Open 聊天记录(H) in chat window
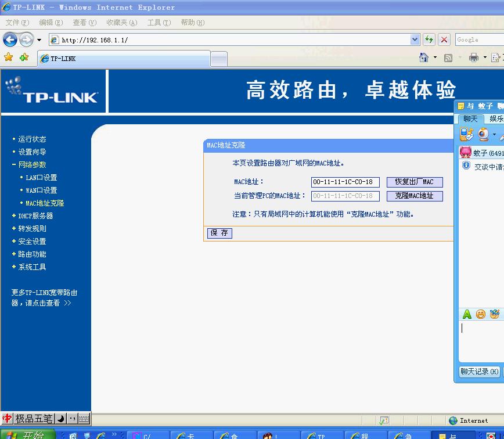 point(479,372)
